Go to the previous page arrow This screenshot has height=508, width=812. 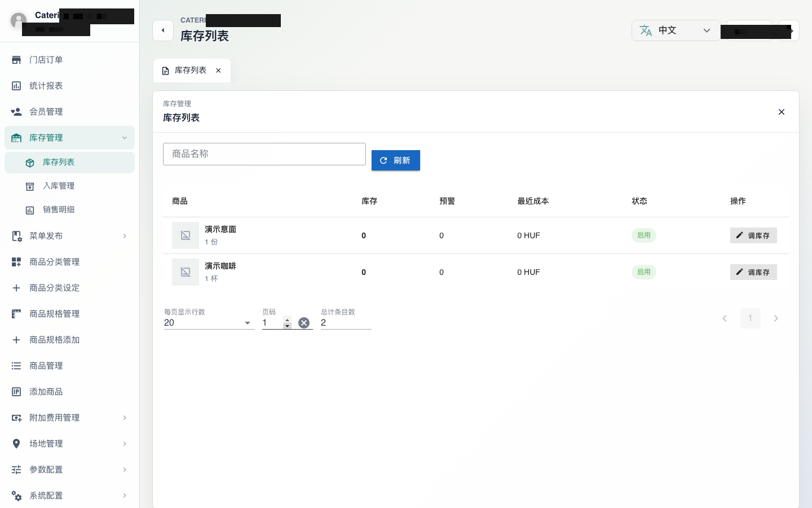725,318
